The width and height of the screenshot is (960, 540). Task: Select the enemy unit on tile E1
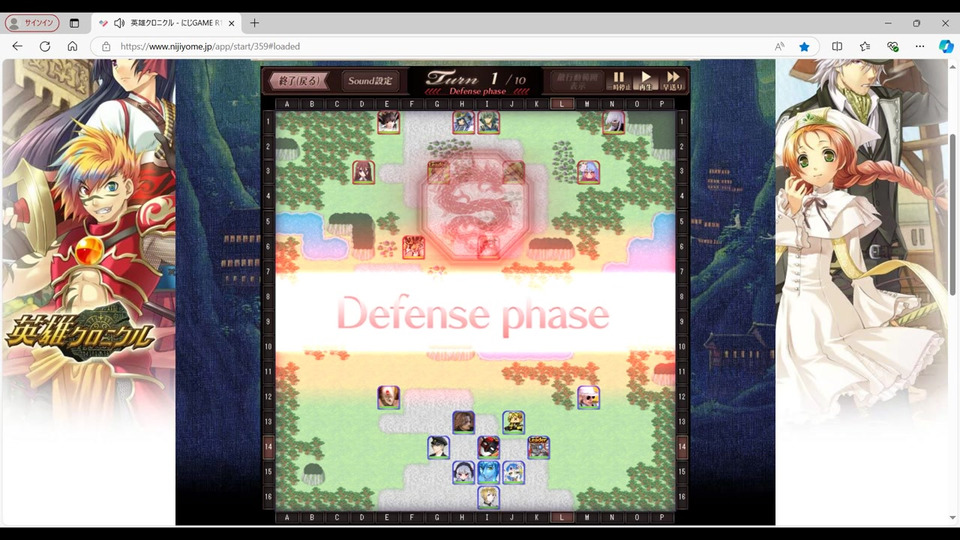pos(388,122)
